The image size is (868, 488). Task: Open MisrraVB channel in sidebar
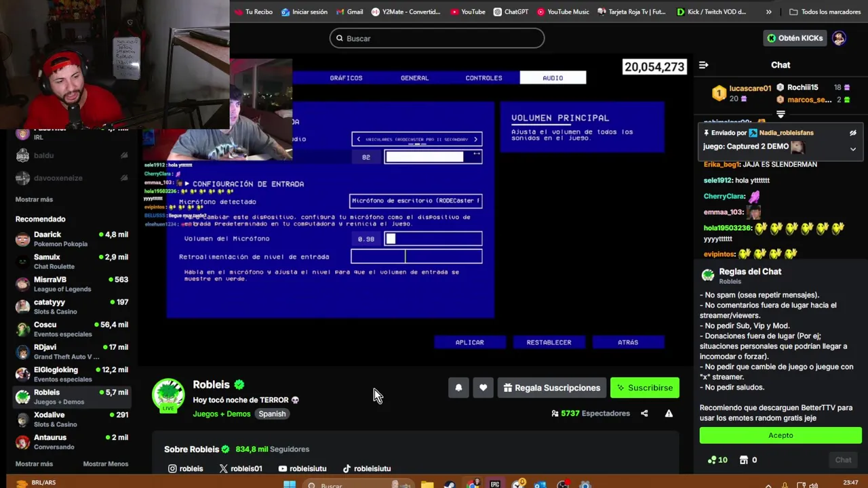pyautogui.click(x=72, y=284)
